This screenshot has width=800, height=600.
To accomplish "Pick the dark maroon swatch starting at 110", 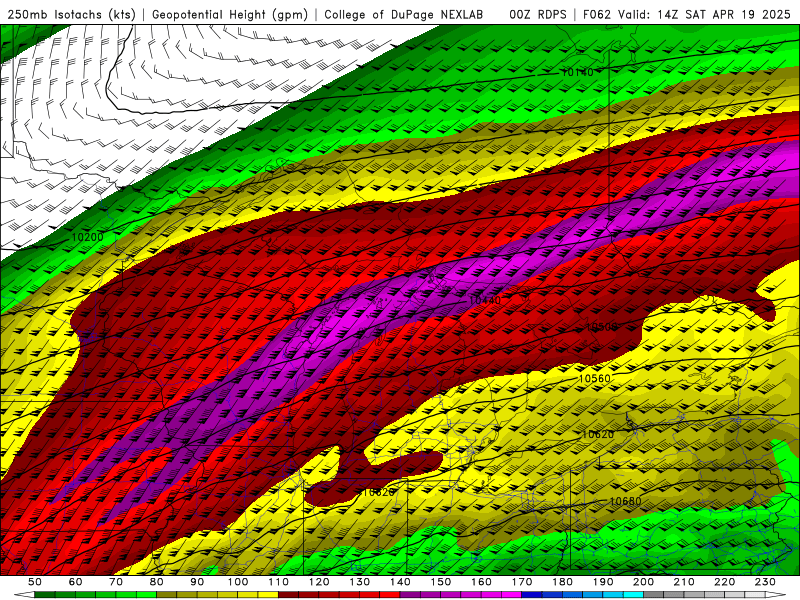I will click(288, 595).
